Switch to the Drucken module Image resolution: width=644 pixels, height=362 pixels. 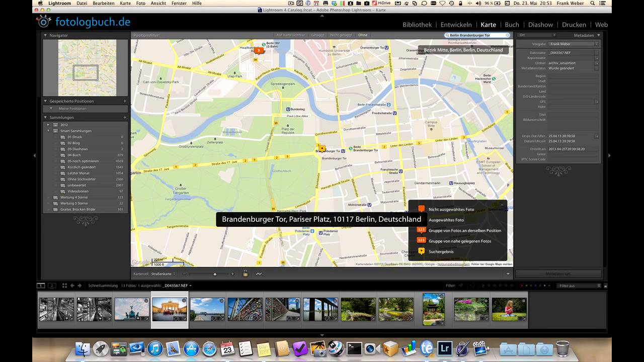574,24
